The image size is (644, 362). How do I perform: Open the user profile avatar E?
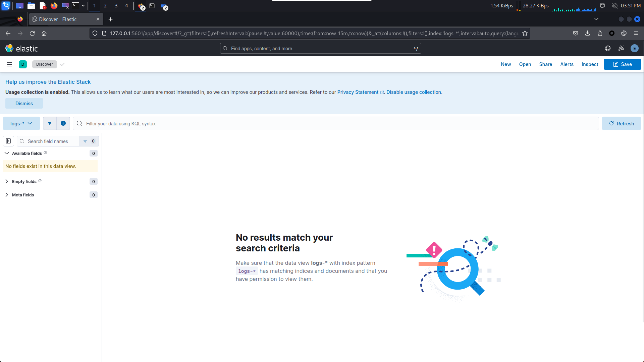[x=635, y=48]
